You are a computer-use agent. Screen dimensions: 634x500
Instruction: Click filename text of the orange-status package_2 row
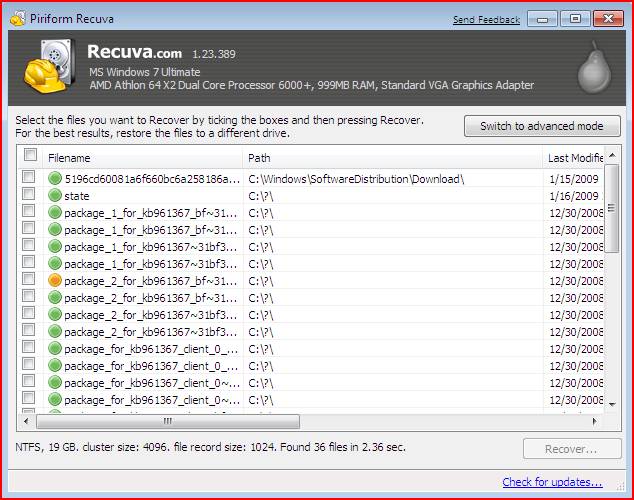pos(151,281)
